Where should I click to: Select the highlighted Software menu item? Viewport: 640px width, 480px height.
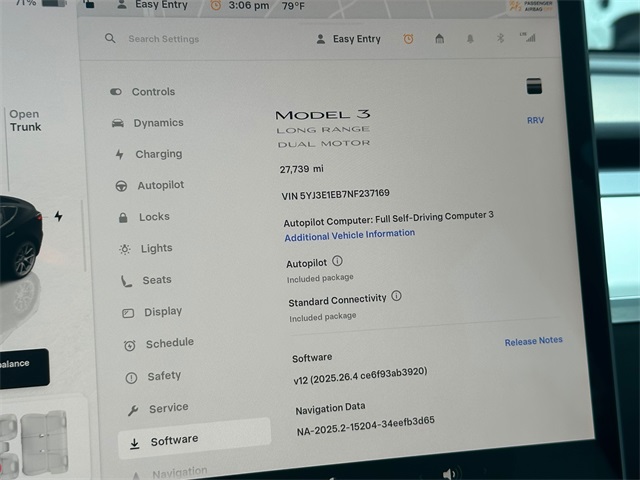click(194, 439)
